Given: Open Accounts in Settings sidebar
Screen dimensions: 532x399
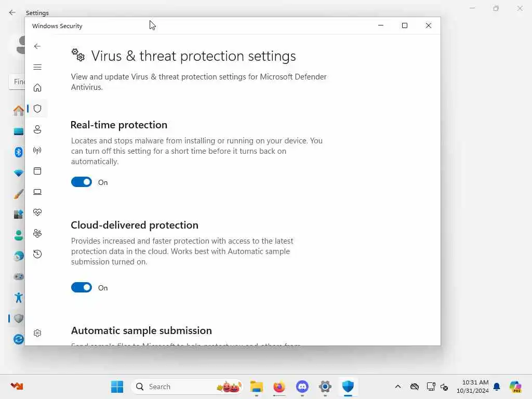Looking at the screenshot, I should [18, 235].
